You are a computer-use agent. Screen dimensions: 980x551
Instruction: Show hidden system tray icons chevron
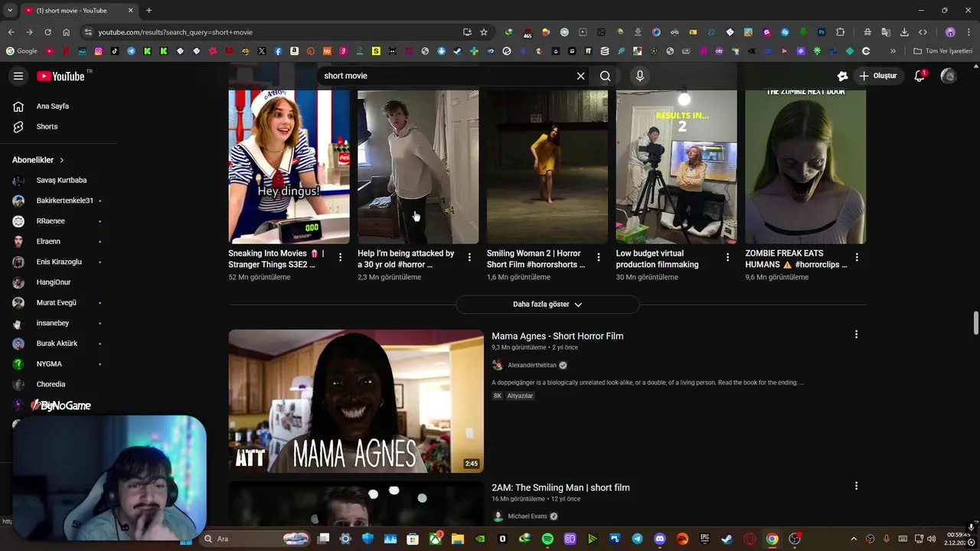coord(854,539)
